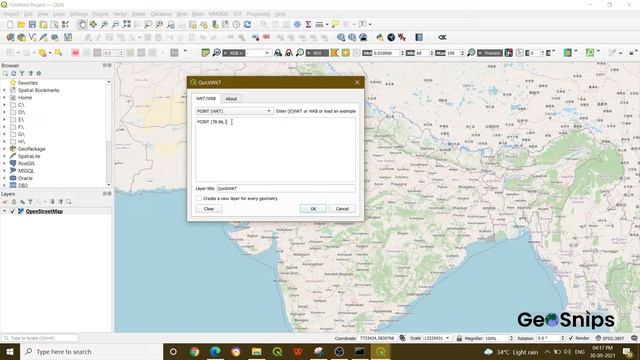Click Clear in QuickWKT dialog
The width and height of the screenshot is (640, 360).
[x=209, y=209]
